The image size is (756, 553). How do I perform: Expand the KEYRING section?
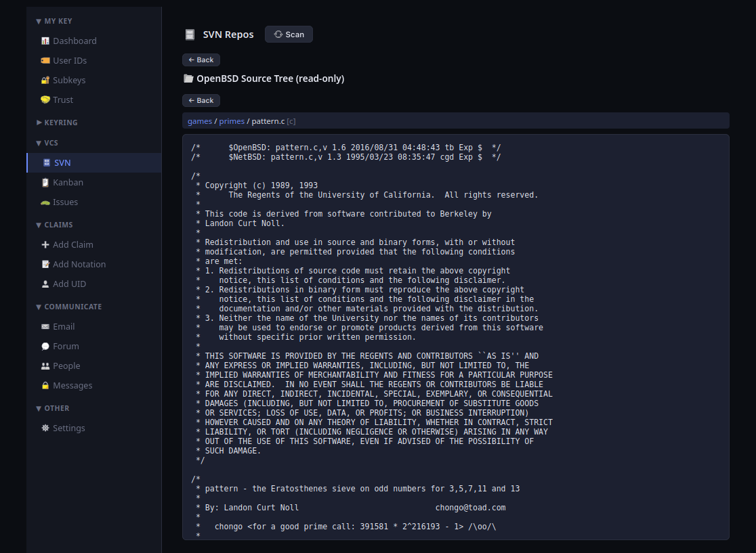[x=57, y=123]
